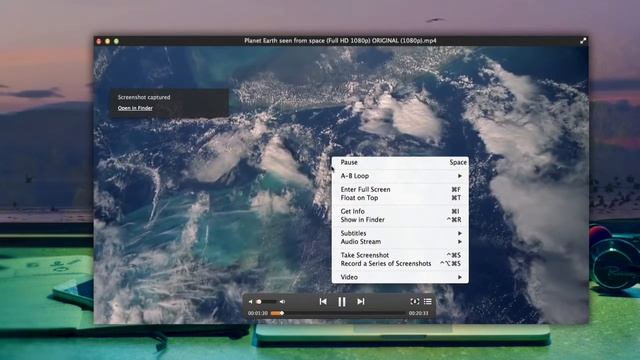Image resolution: width=640 pixels, height=360 pixels.
Task: Select Record a Series of Screenshots
Action: click(400, 264)
